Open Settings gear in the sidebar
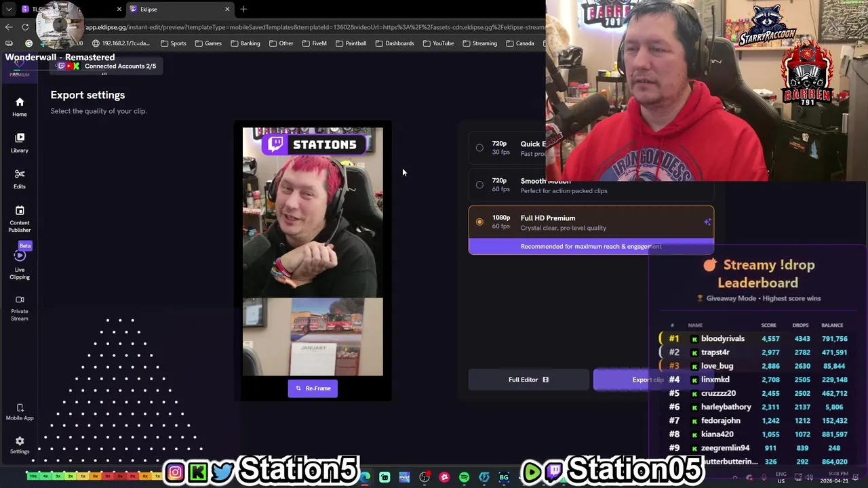Viewport: 868px width, 488px height. pos(20,445)
